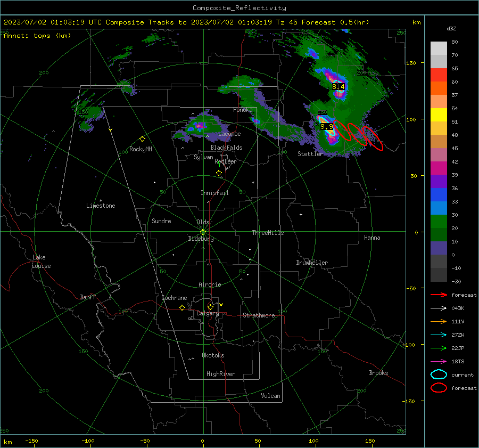Click the Limestone label
479x448 pixels.
tap(101, 206)
